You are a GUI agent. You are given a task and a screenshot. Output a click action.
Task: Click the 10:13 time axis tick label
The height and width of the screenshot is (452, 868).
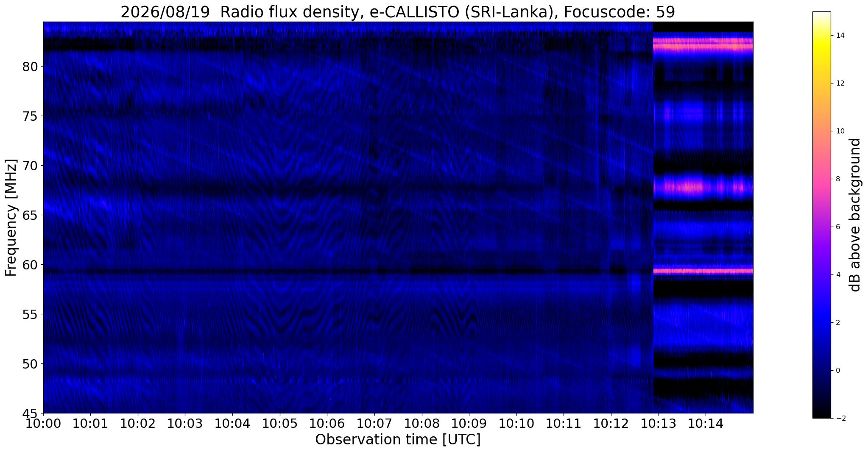pyautogui.click(x=659, y=424)
